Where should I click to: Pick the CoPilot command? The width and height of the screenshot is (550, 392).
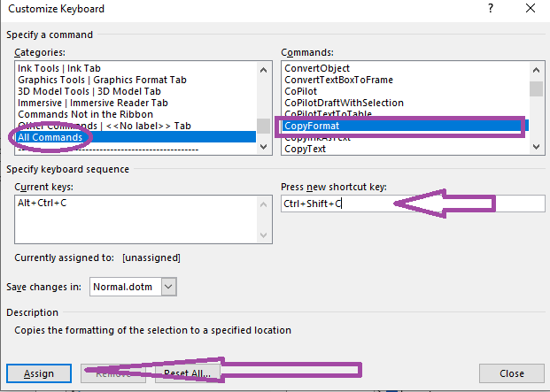click(303, 91)
